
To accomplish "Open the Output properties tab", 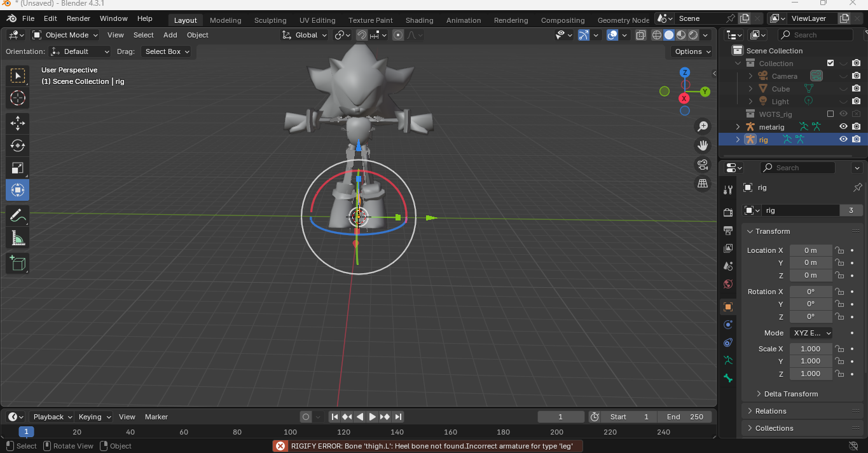I will coord(728,230).
